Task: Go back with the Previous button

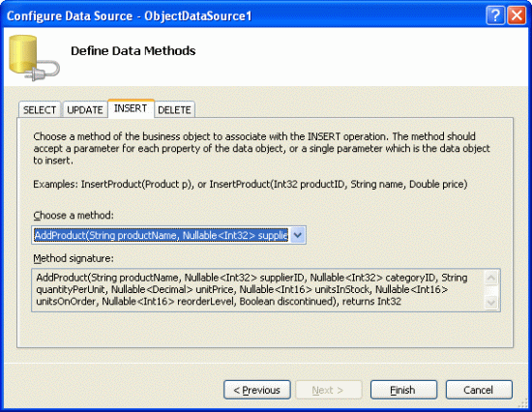Action: pyautogui.click(x=257, y=390)
